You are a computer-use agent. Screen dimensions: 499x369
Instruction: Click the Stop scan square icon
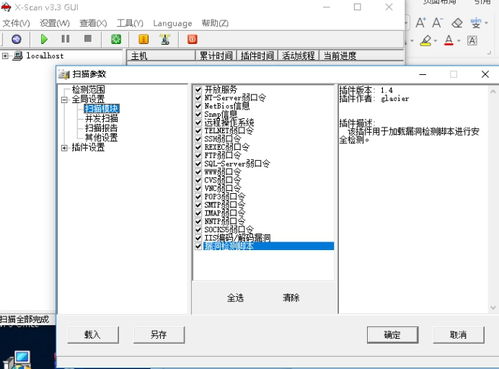point(88,39)
